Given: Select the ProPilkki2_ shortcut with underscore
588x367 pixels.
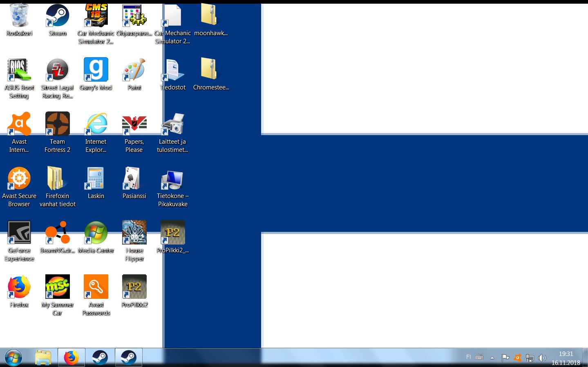Looking at the screenshot, I should 172,238.
